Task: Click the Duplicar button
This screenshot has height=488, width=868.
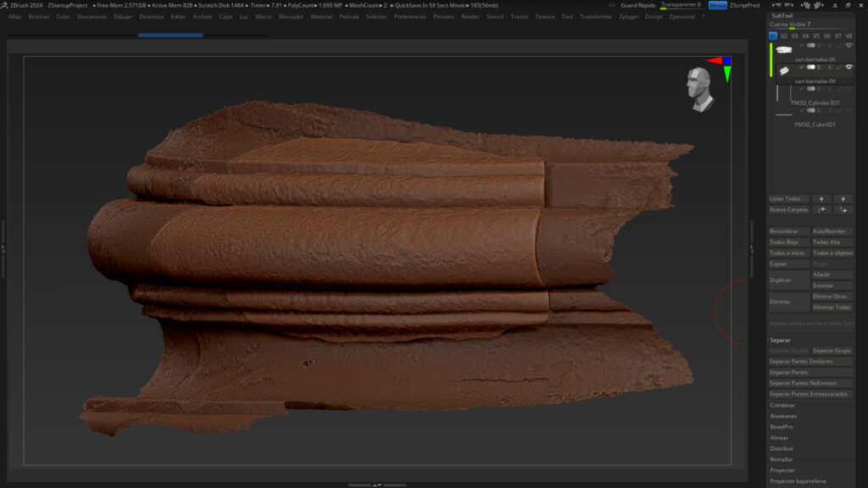Action: (x=788, y=280)
